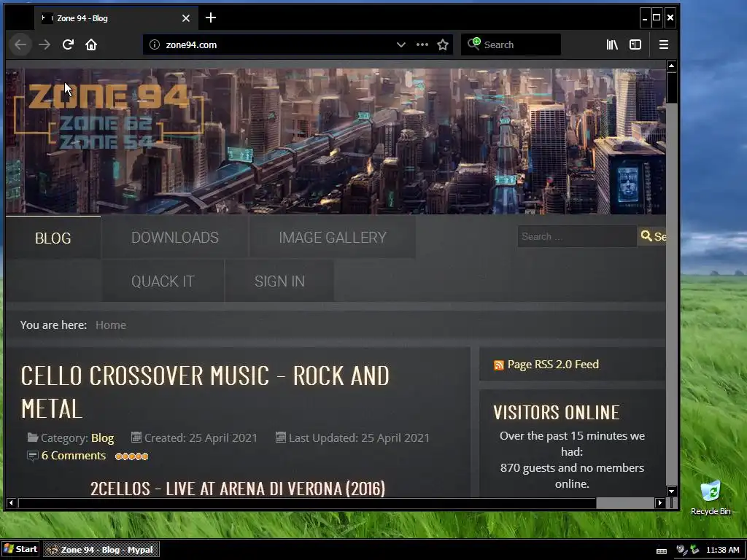Select the Zone 94 - Blog tab

[x=115, y=18]
